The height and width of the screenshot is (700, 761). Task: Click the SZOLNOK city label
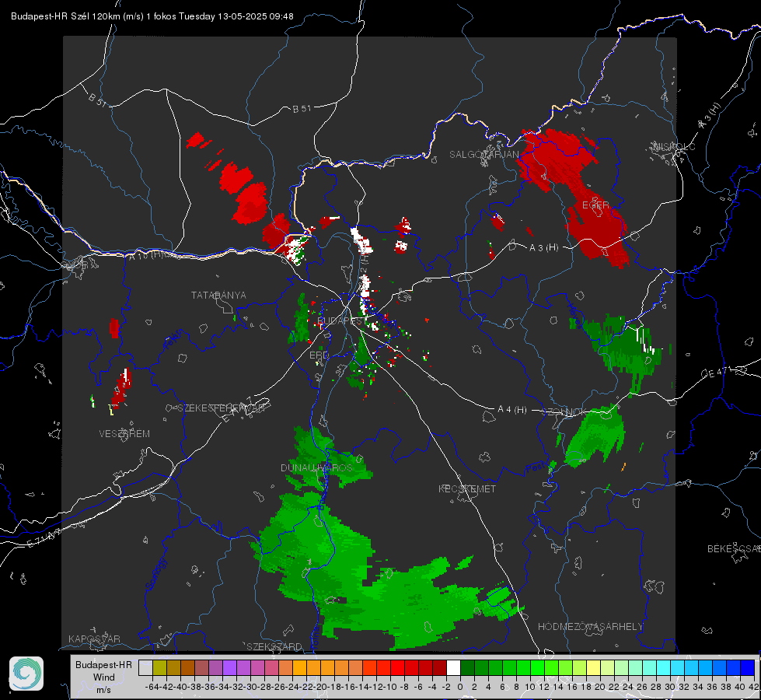click(564, 411)
